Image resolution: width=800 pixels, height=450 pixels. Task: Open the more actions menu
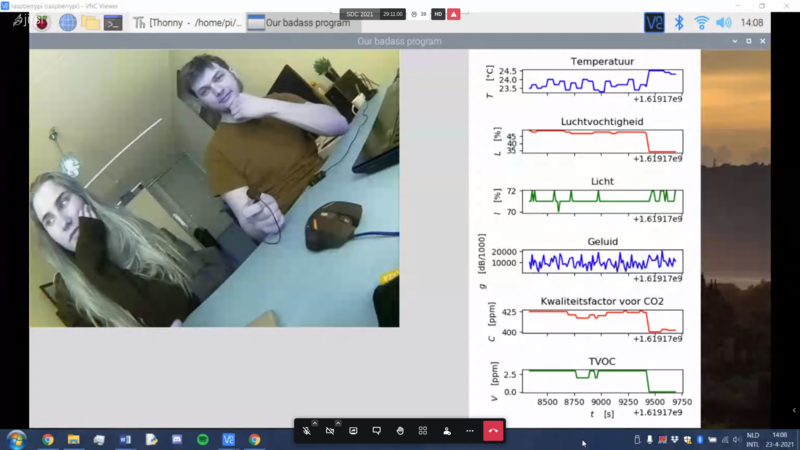tap(470, 431)
